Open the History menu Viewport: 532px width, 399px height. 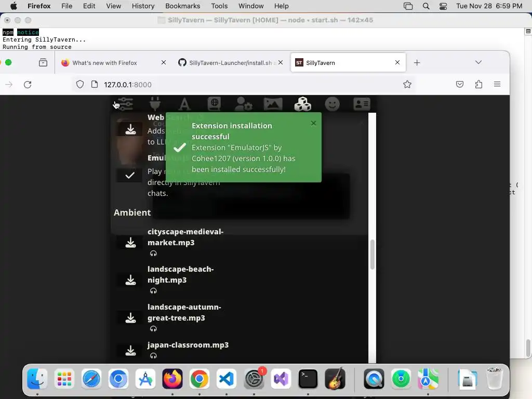coord(143,6)
